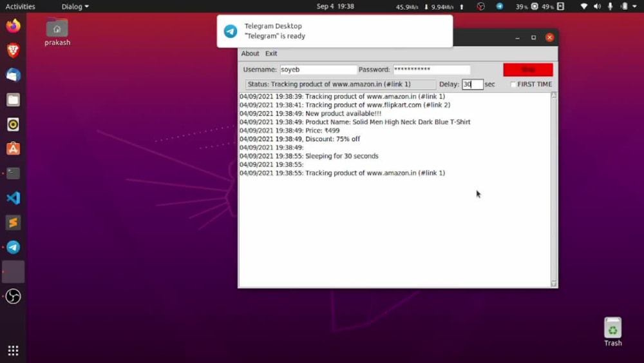Open the Terminal dock icon
644x363 pixels.
[13, 173]
